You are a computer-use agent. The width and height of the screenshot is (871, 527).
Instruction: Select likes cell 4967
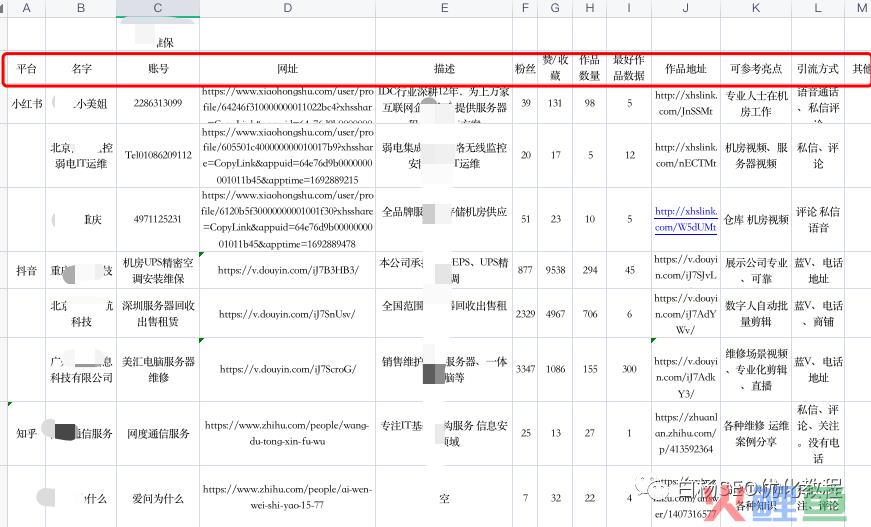(555, 314)
